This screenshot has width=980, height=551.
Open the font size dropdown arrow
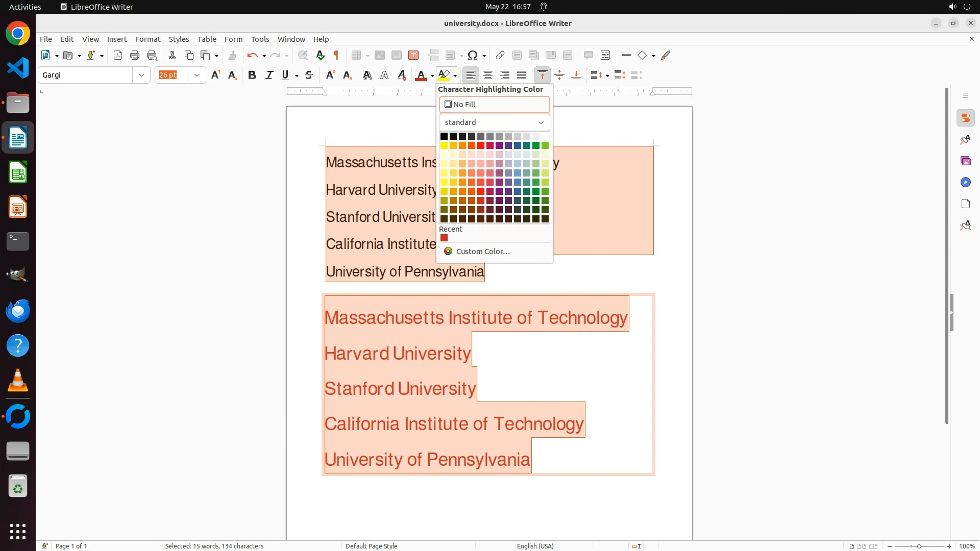coord(197,76)
